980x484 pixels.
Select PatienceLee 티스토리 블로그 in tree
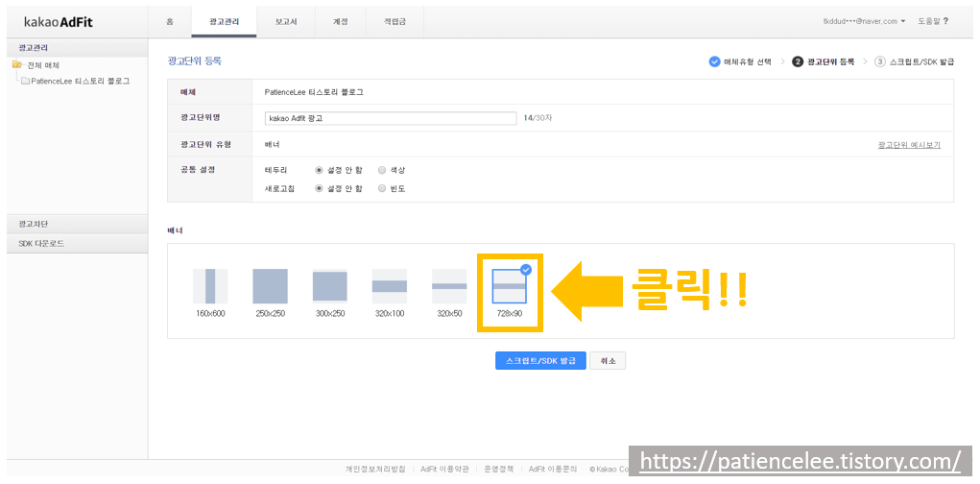[x=80, y=81]
